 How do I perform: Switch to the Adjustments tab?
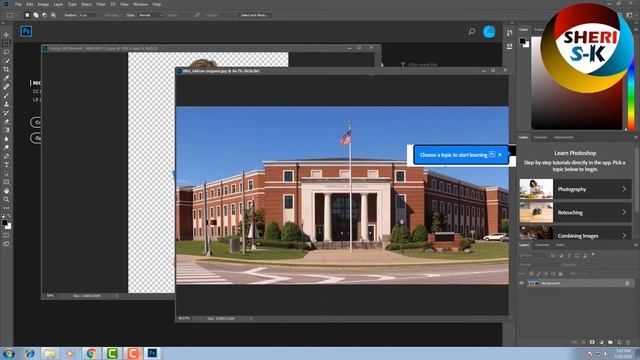click(x=563, y=138)
